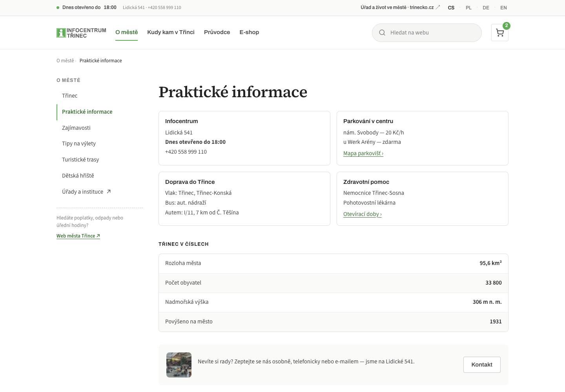
Task: Click the value 306 m n. m.
Action: coord(487,302)
